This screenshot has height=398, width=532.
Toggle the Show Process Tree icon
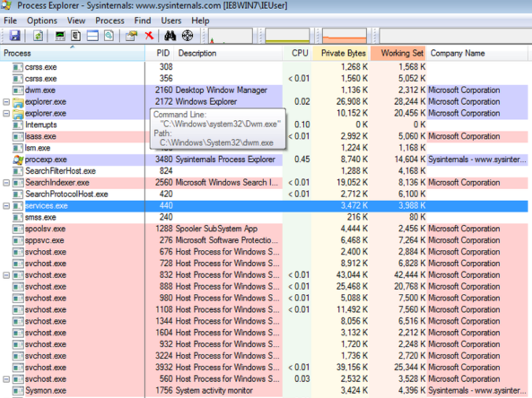coord(76,36)
